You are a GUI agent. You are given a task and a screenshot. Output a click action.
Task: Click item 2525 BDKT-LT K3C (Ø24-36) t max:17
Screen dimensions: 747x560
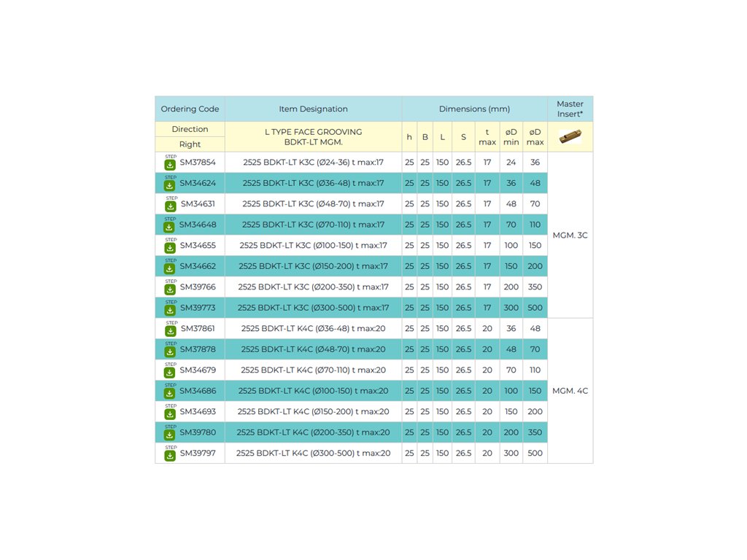click(313, 163)
